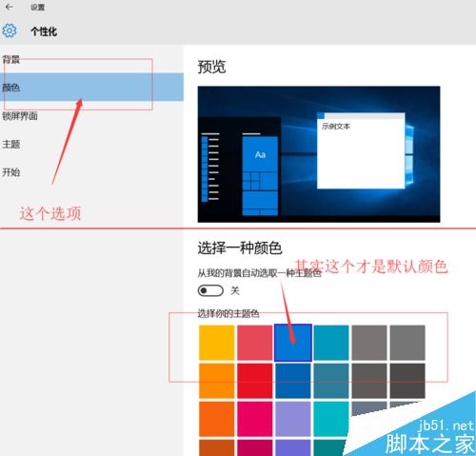Pick turquoise swatch in third row
The image size is (476, 456).
coord(331,419)
